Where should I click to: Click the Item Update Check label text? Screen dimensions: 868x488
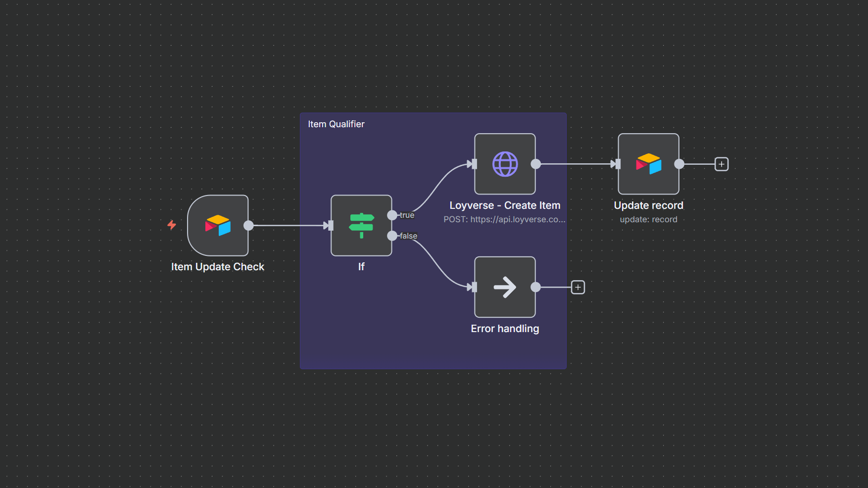pos(218,267)
